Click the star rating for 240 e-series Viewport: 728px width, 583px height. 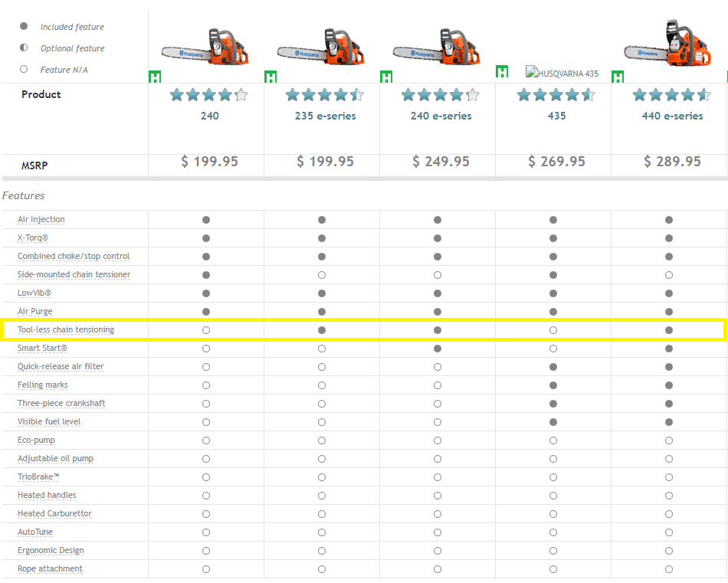click(440, 95)
